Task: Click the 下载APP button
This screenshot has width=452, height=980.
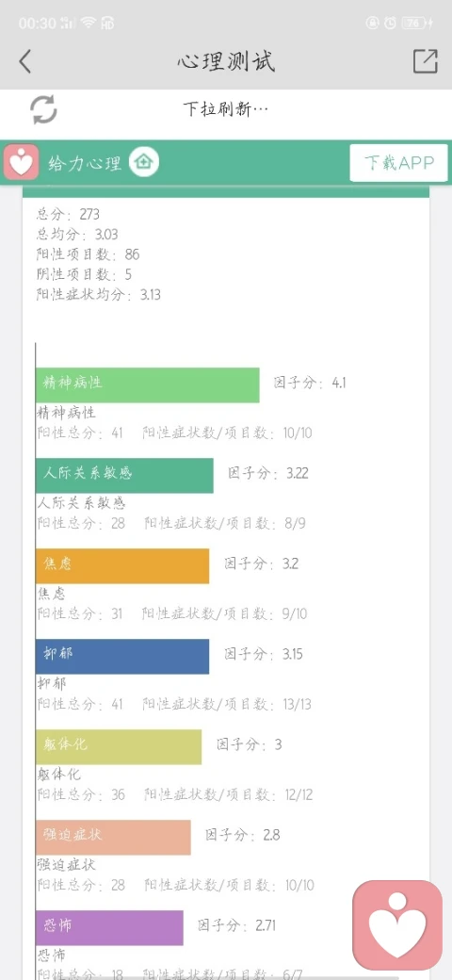Action: (399, 163)
